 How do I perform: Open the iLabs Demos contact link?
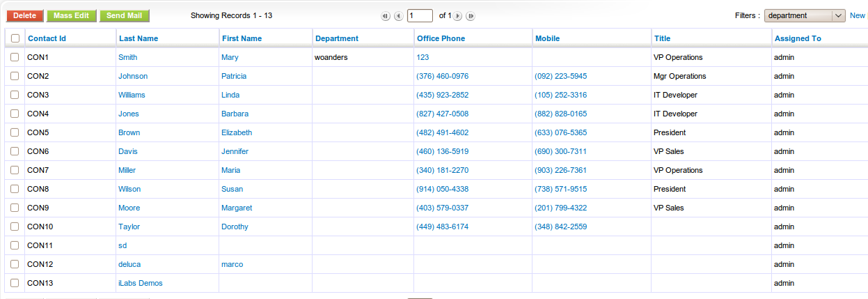[x=141, y=283]
